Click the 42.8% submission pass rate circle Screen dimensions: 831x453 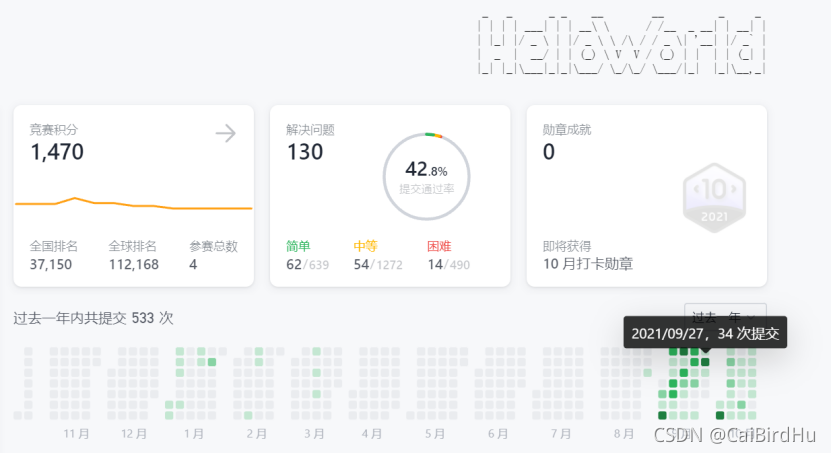427,176
